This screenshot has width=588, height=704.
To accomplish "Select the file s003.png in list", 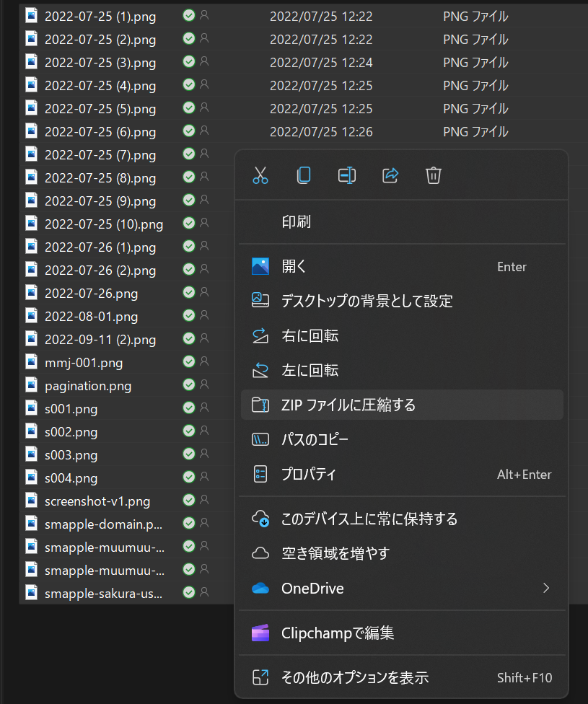I will pos(71,455).
